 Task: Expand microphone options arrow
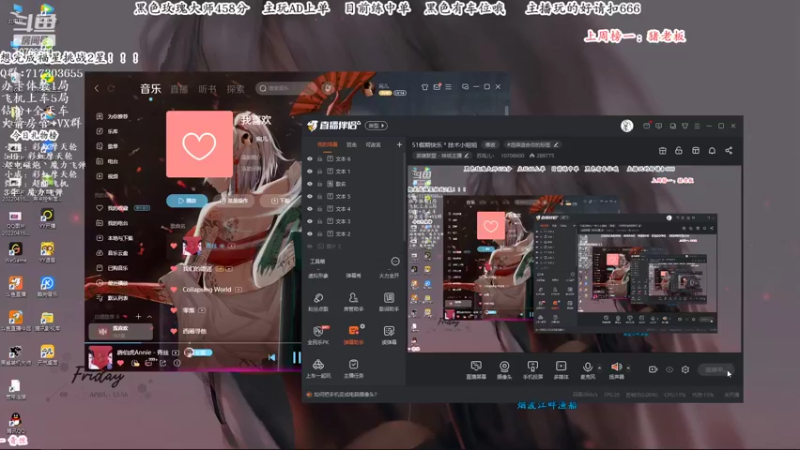tap(599, 367)
